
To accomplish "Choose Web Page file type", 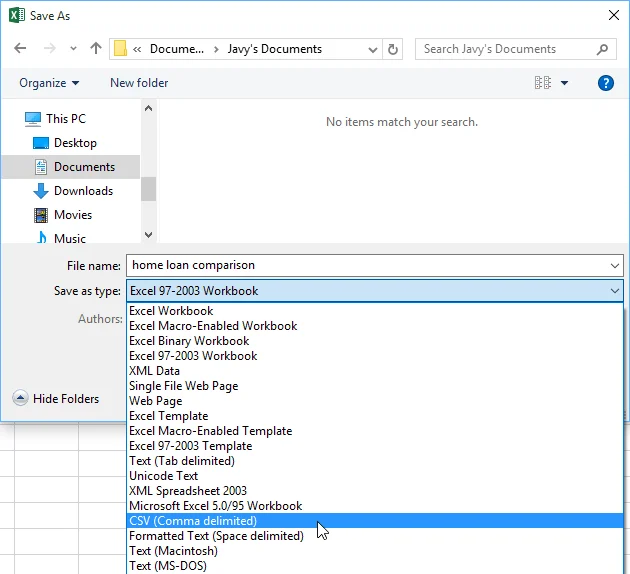I will coord(375,401).
